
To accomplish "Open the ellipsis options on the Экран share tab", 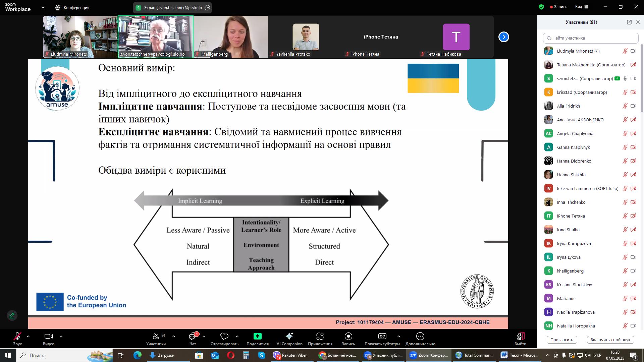I will click(207, 8).
